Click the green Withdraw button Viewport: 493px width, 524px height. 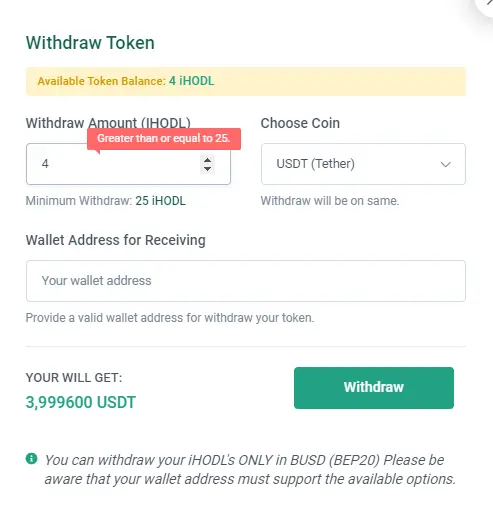(374, 388)
